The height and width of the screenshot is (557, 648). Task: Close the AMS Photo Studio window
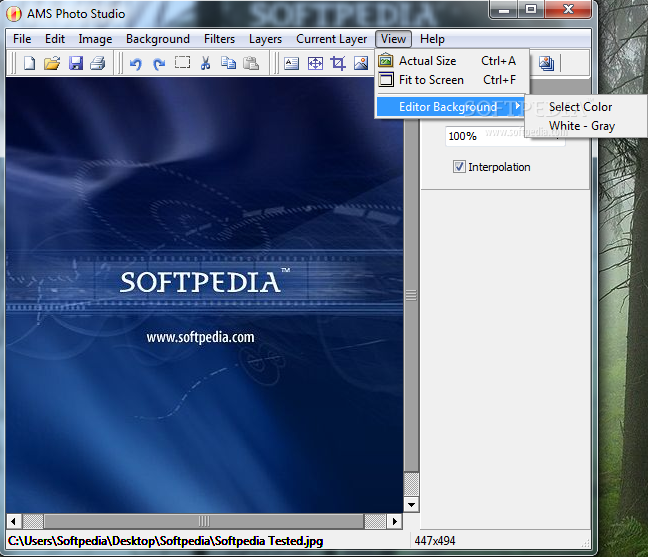[x=568, y=10]
